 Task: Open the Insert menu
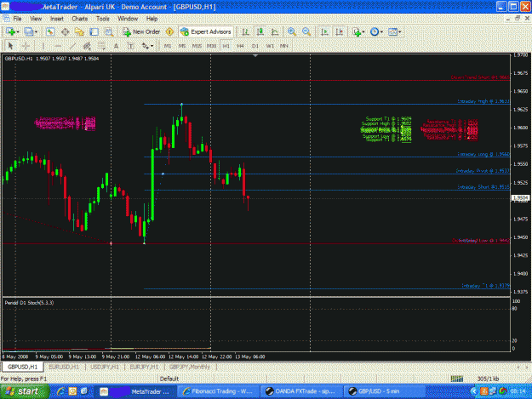pyautogui.click(x=57, y=19)
